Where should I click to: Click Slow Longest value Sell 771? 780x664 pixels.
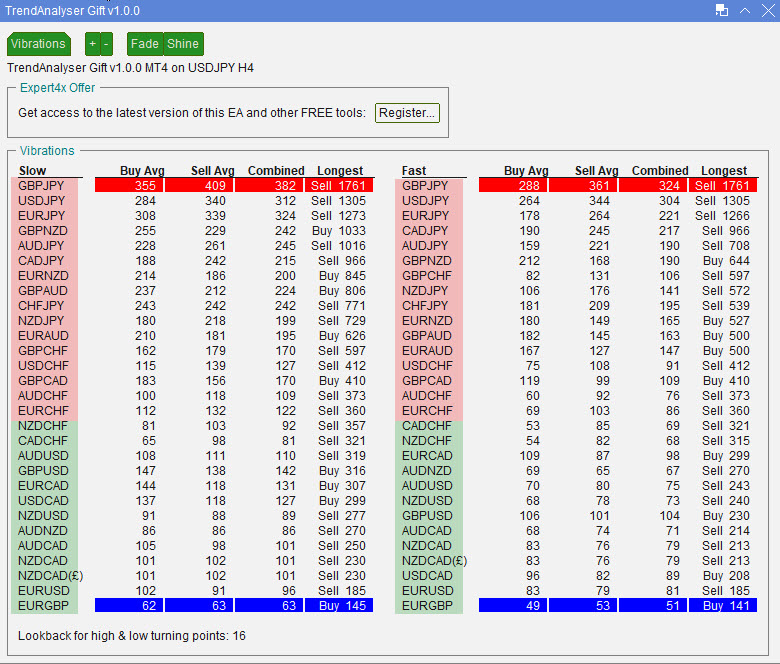(342, 306)
